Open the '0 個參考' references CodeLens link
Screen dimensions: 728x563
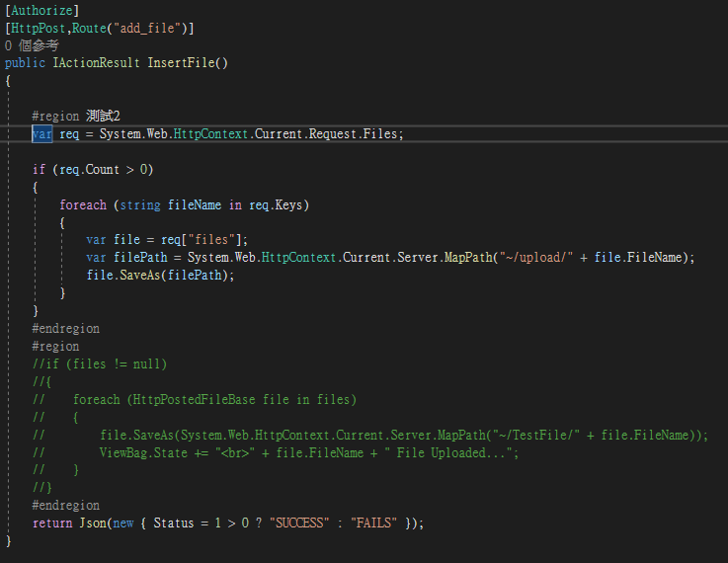coord(32,45)
